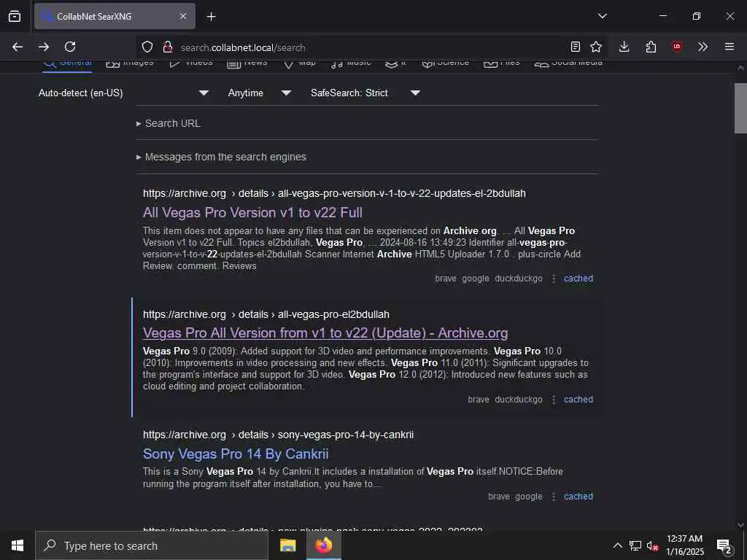Switch to the Images search category
Screen dimensions: 747x560
click(130, 64)
